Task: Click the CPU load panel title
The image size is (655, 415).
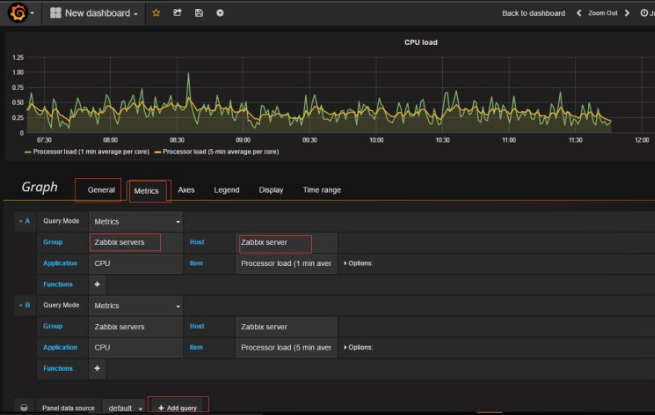Action: click(x=421, y=42)
